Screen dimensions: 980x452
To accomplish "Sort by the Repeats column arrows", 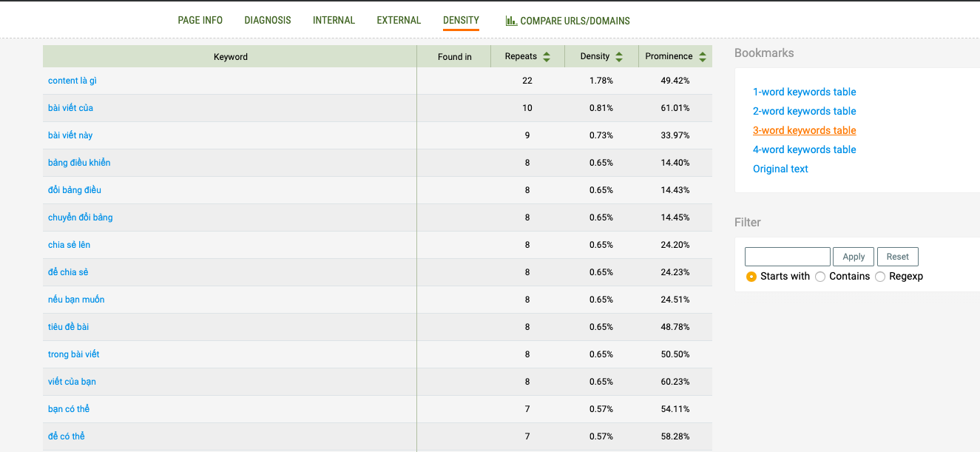I will [547, 57].
